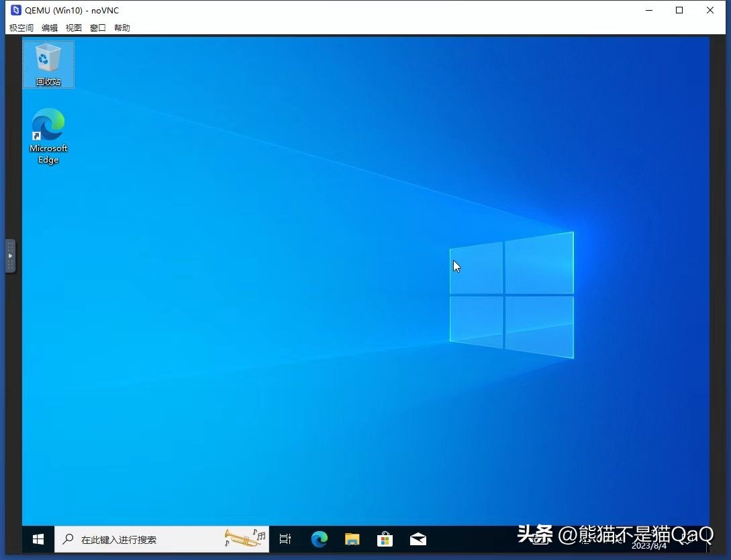731x560 pixels.
Task: Open the 编辑 menu
Action: tap(50, 28)
